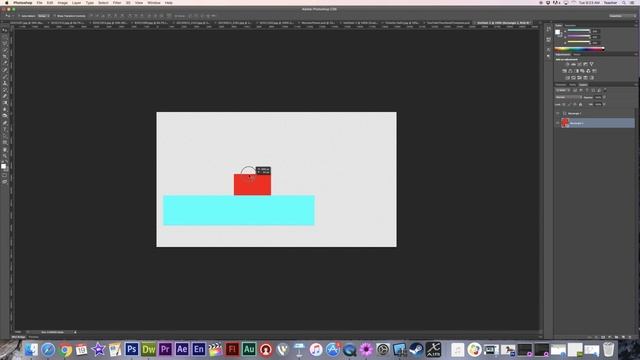Open the layer Kind filter dropdown
Screen dimensions: 640x360
(563, 91)
